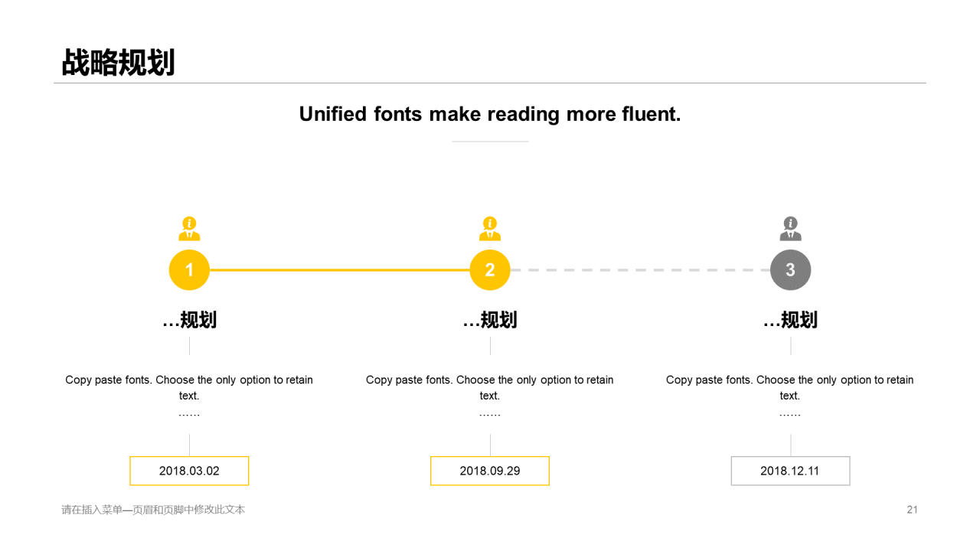Select the …规划 label under step 2
This screenshot has width=980, height=551.
click(x=490, y=320)
